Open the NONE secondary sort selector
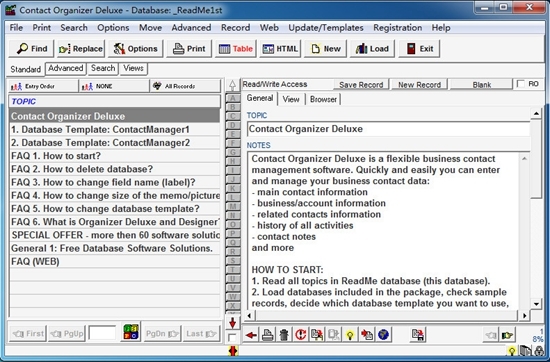 114,86
